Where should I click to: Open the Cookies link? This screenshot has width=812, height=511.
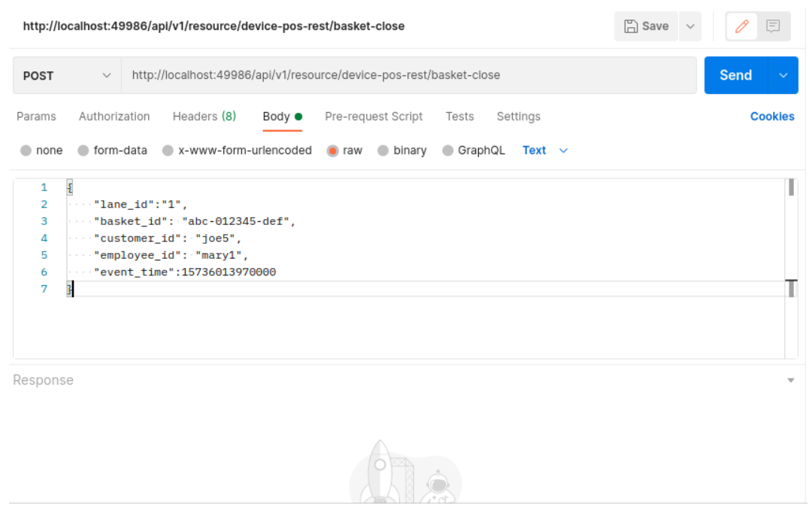[x=772, y=117]
